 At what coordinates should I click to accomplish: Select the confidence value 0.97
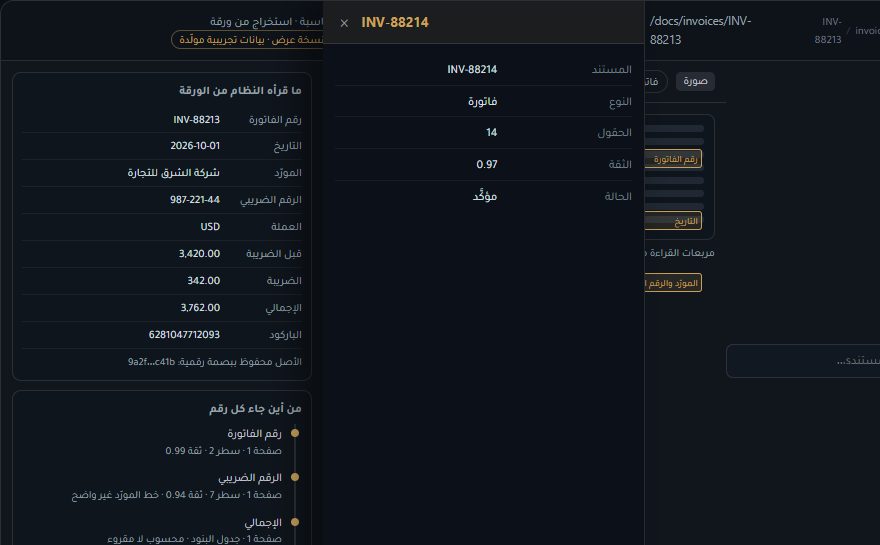click(487, 164)
